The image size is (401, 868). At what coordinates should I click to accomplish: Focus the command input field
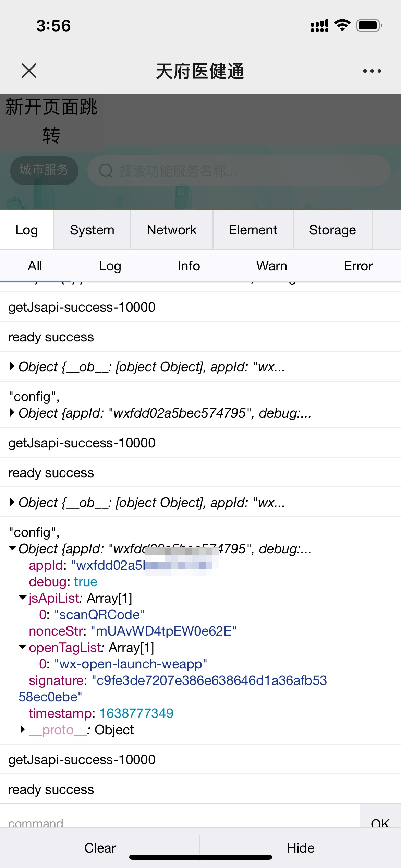pyautogui.click(x=180, y=817)
